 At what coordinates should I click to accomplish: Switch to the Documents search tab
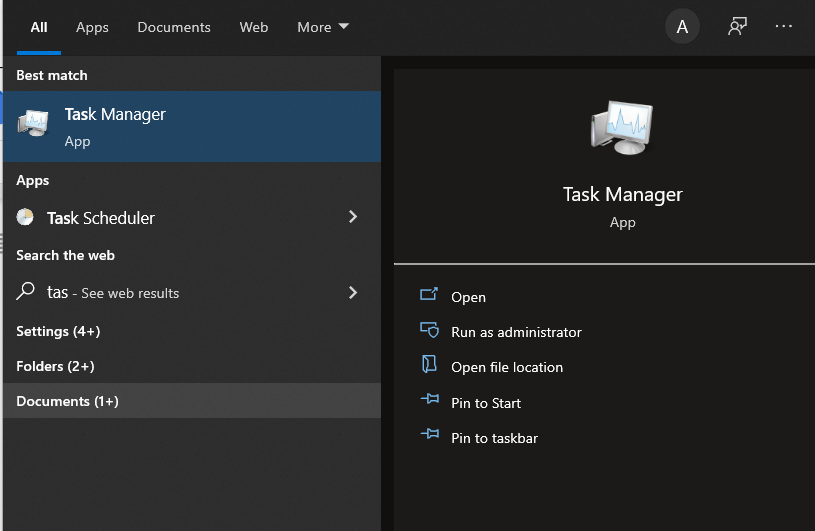coord(174,27)
